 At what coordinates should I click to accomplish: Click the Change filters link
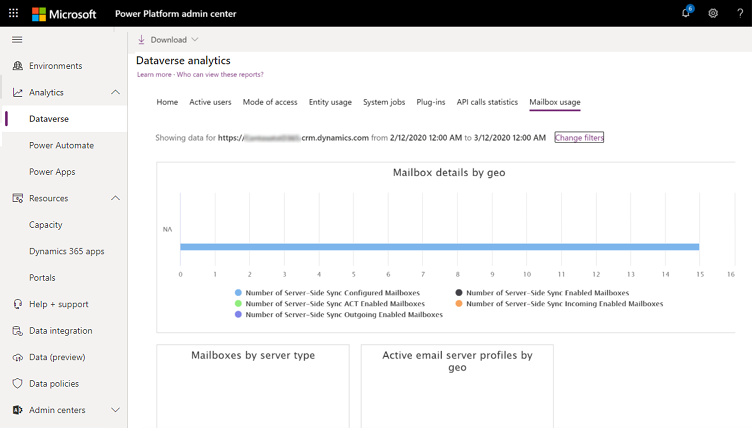click(x=579, y=137)
